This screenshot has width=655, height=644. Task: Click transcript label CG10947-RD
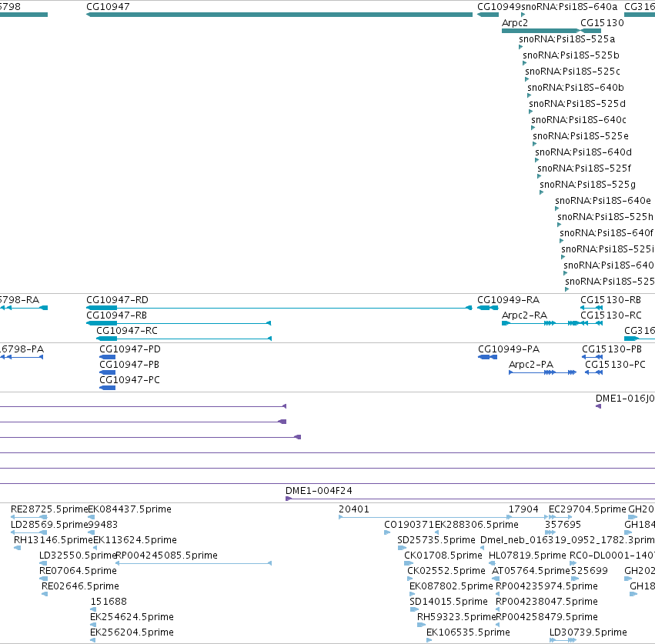coord(117,300)
